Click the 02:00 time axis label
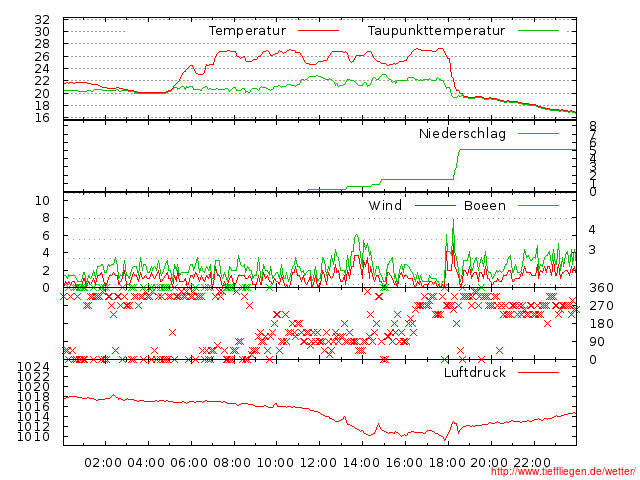640x480 pixels. (x=103, y=463)
